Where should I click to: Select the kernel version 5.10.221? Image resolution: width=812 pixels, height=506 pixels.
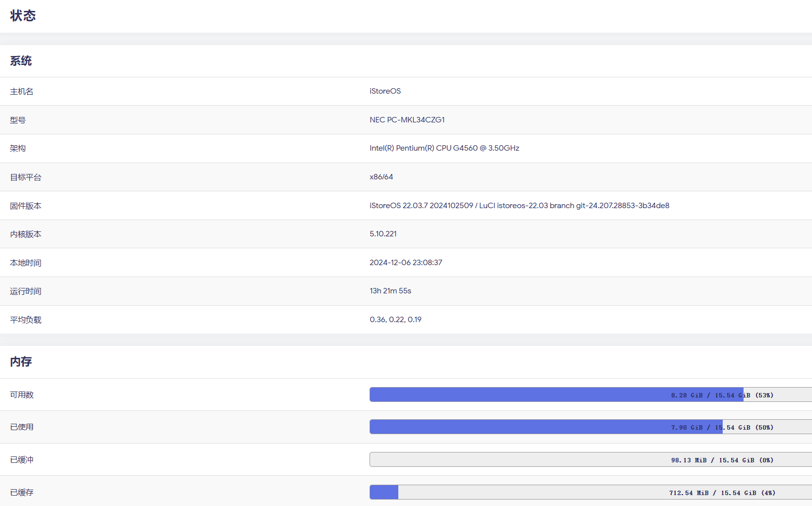pyautogui.click(x=383, y=234)
